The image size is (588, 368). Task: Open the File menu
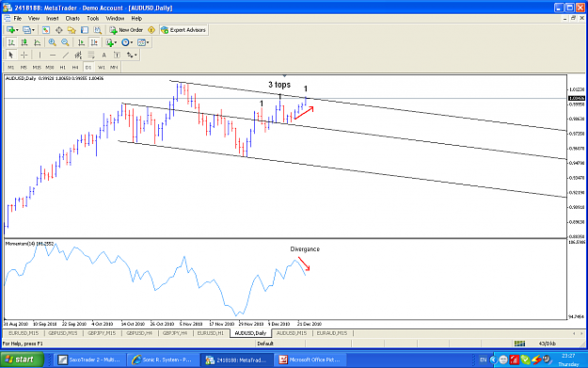point(18,19)
